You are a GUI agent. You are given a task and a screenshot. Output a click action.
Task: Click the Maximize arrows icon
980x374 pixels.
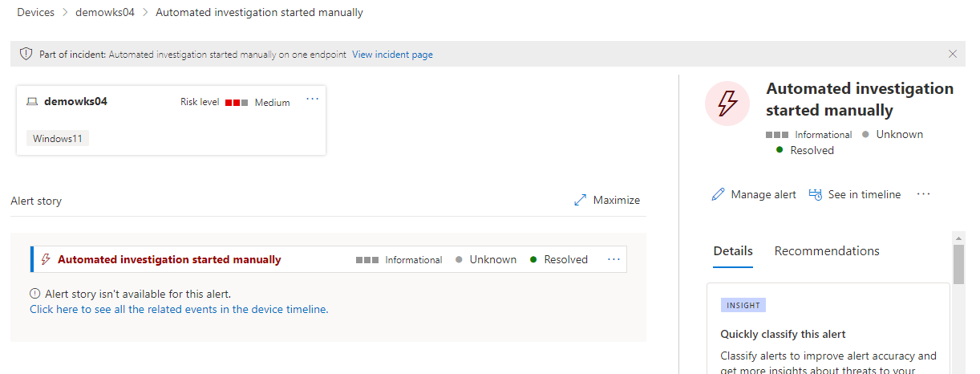click(581, 201)
